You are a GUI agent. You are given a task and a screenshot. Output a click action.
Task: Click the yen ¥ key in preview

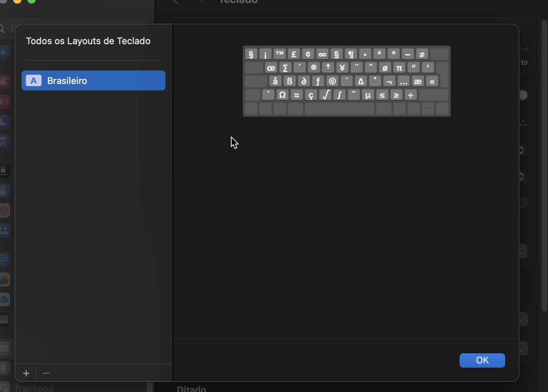[x=342, y=68]
